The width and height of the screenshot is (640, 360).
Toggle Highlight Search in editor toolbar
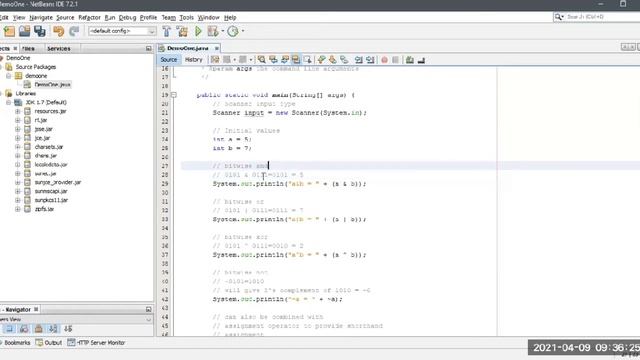click(296, 60)
